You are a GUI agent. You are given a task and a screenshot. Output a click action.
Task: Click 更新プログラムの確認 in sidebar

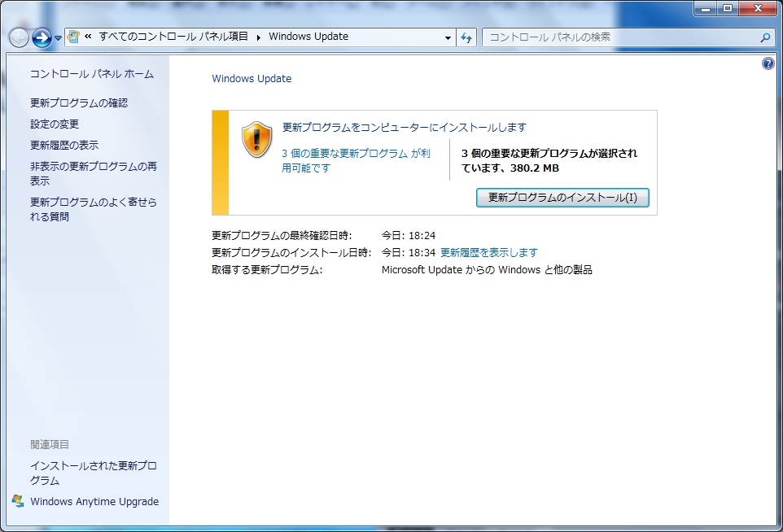[x=79, y=103]
